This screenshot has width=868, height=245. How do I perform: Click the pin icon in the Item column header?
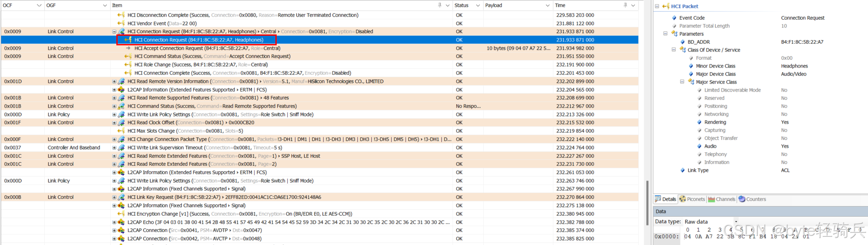click(440, 5)
